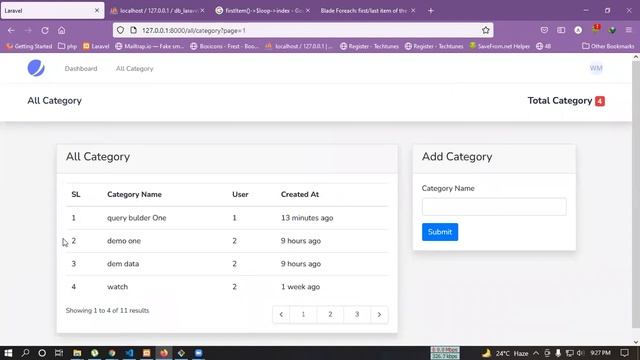Select the 'demo one' cell

[x=124, y=241]
